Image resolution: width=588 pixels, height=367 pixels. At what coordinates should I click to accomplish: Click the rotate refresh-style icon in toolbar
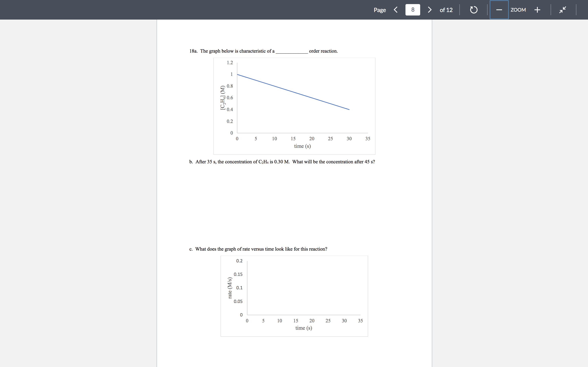(x=473, y=10)
